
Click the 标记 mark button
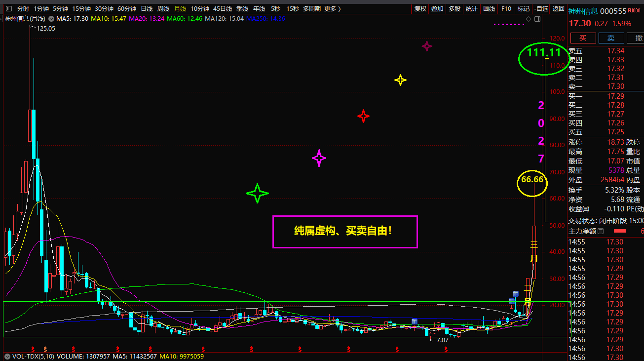click(x=523, y=9)
